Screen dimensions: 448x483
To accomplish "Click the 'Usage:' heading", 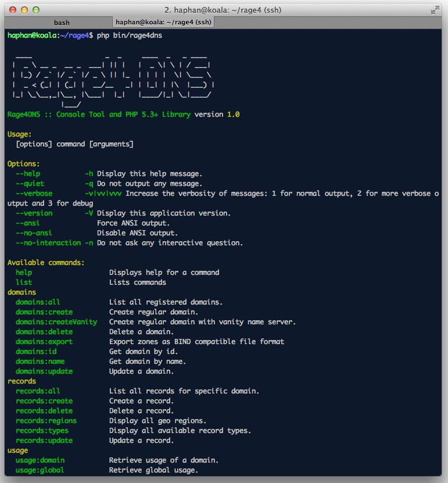I will 19,134.
